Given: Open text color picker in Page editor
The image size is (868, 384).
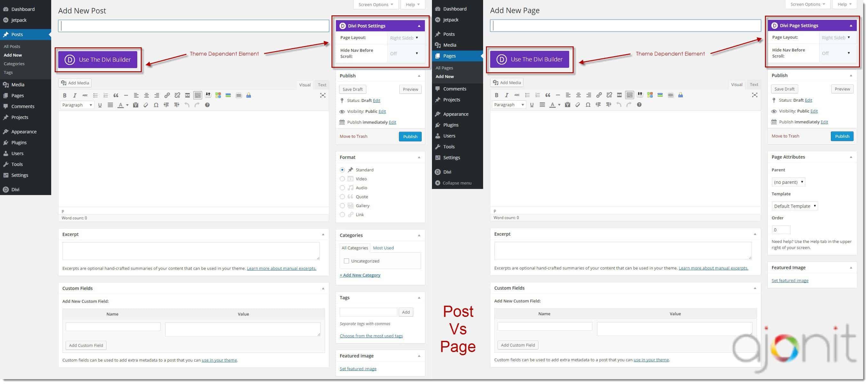Looking at the screenshot, I should (559, 105).
